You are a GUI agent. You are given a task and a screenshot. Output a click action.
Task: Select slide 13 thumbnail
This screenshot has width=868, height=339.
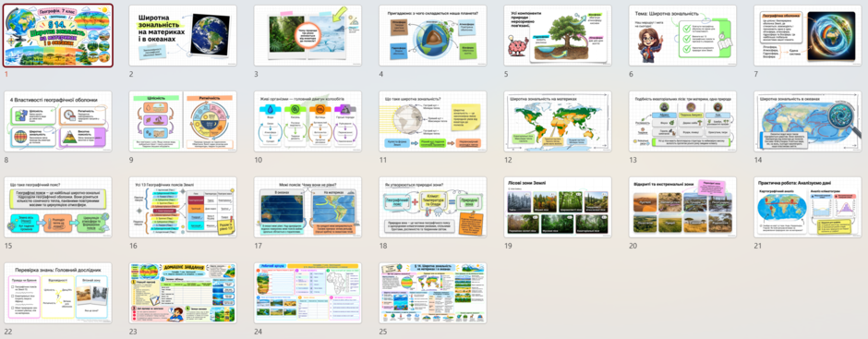(682, 121)
